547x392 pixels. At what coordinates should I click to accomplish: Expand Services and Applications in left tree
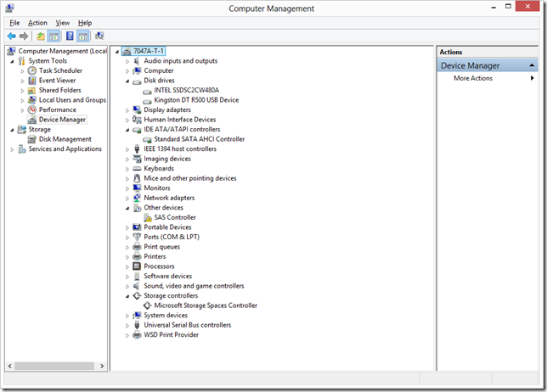pyautogui.click(x=12, y=149)
